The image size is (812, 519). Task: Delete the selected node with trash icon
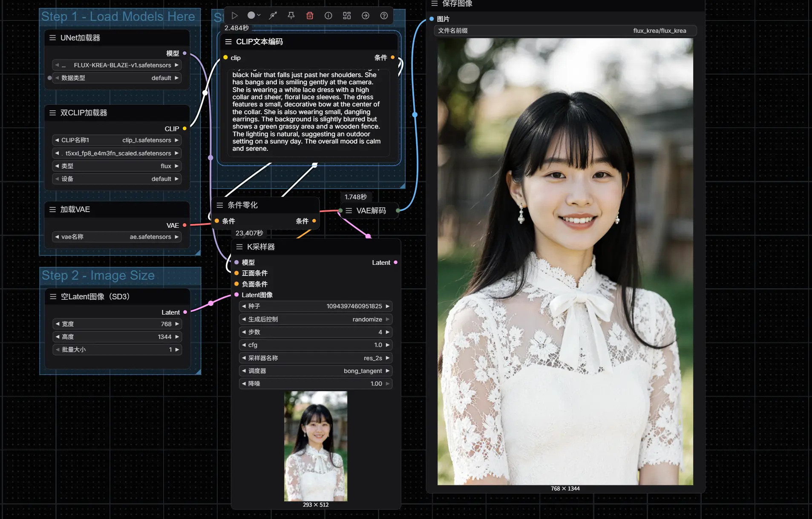310,16
